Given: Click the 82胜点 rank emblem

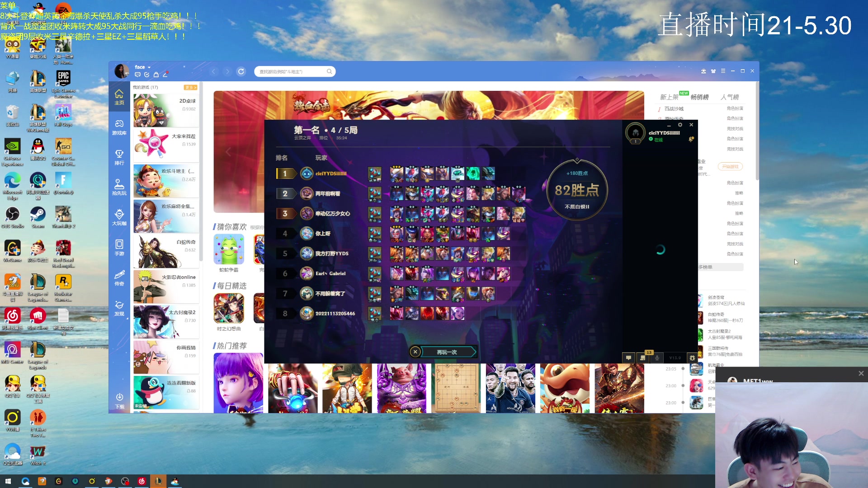Looking at the screenshot, I should pyautogui.click(x=577, y=190).
